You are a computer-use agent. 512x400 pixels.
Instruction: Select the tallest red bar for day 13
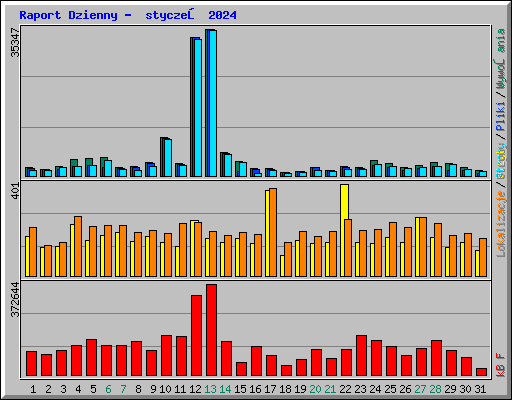tap(211, 330)
